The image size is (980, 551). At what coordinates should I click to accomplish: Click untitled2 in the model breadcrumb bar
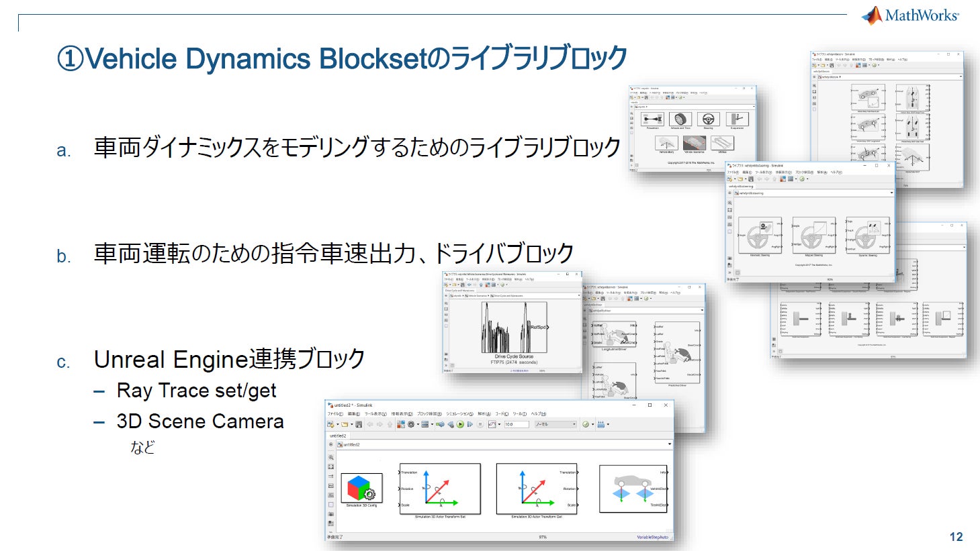click(351, 444)
